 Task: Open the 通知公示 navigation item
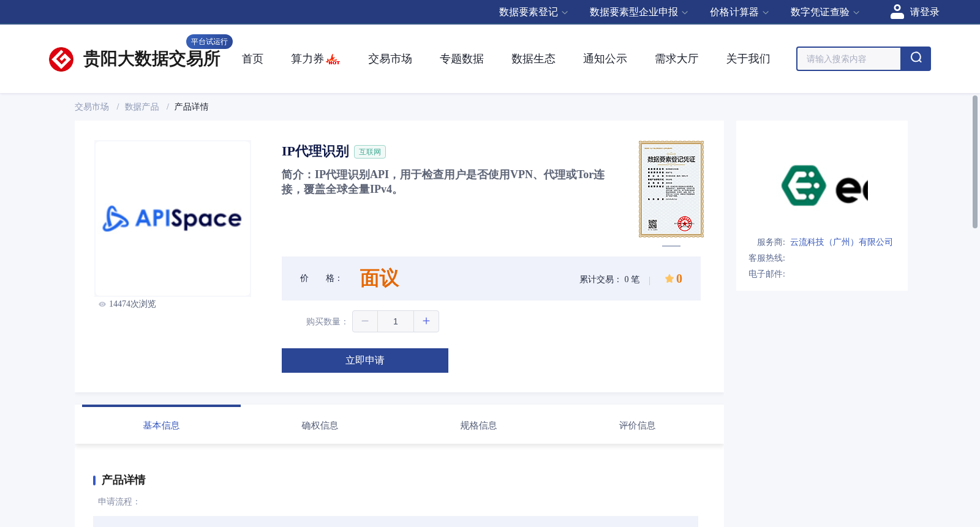click(x=605, y=59)
